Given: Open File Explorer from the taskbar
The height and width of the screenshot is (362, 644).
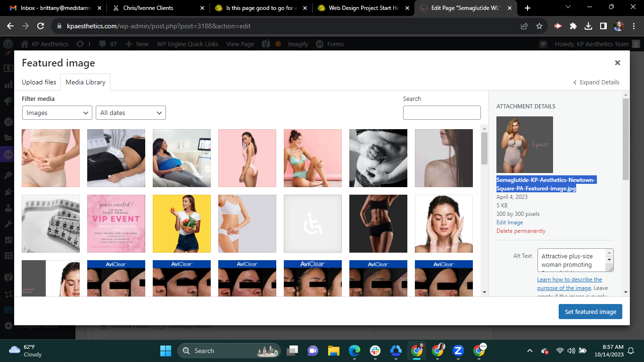Looking at the screenshot, I should click(334, 351).
